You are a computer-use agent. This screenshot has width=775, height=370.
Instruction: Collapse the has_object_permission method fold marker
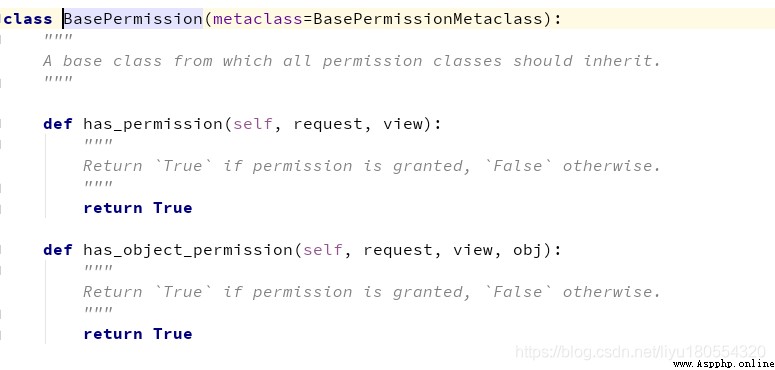click(1, 250)
